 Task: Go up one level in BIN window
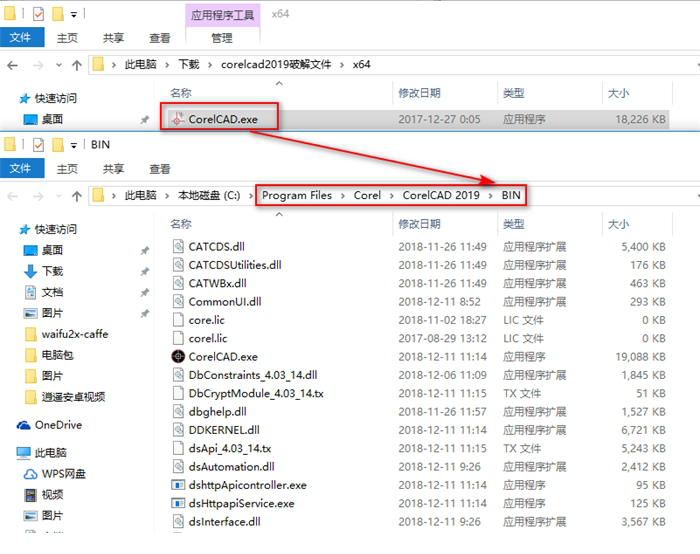point(77,196)
